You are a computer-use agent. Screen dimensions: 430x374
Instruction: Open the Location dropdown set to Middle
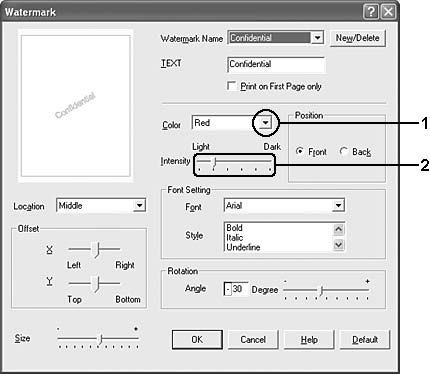(139, 205)
